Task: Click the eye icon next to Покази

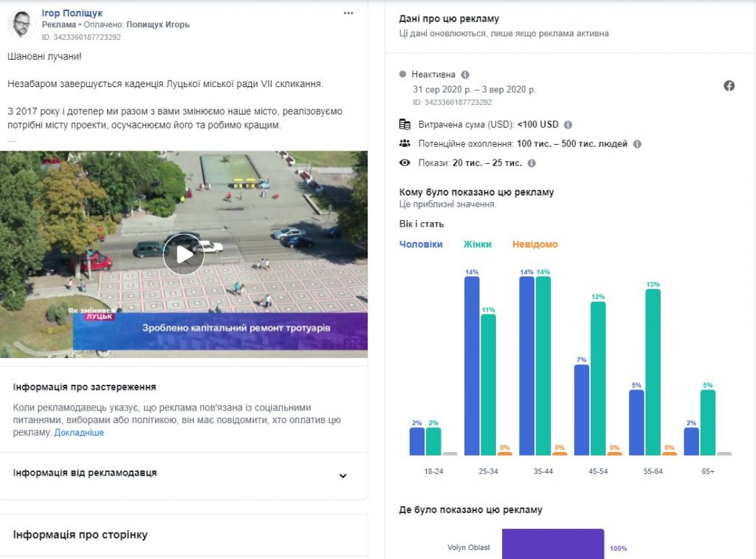Action: click(x=405, y=163)
